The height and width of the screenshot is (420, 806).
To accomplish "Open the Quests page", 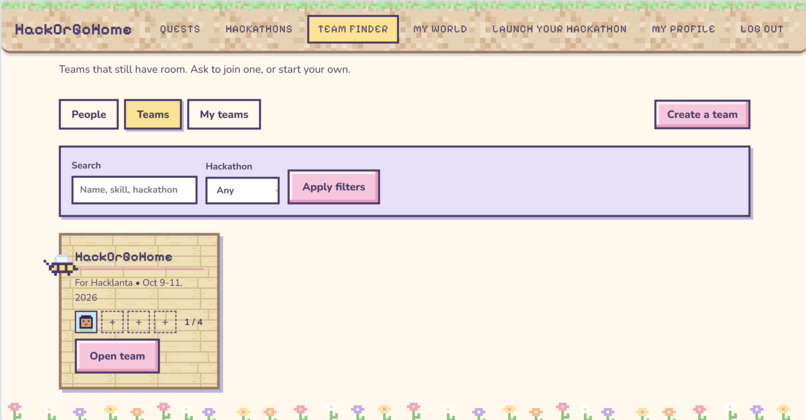I will tap(180, 29).
